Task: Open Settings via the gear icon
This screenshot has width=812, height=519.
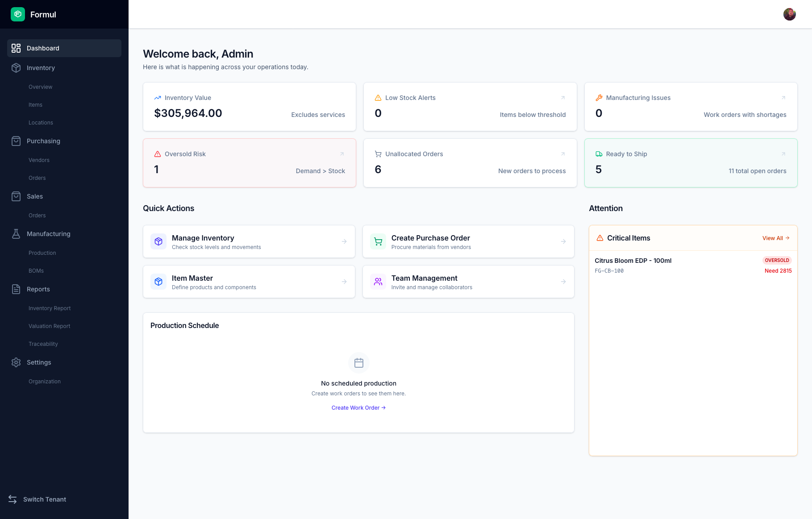Action: tap(16, 362)
